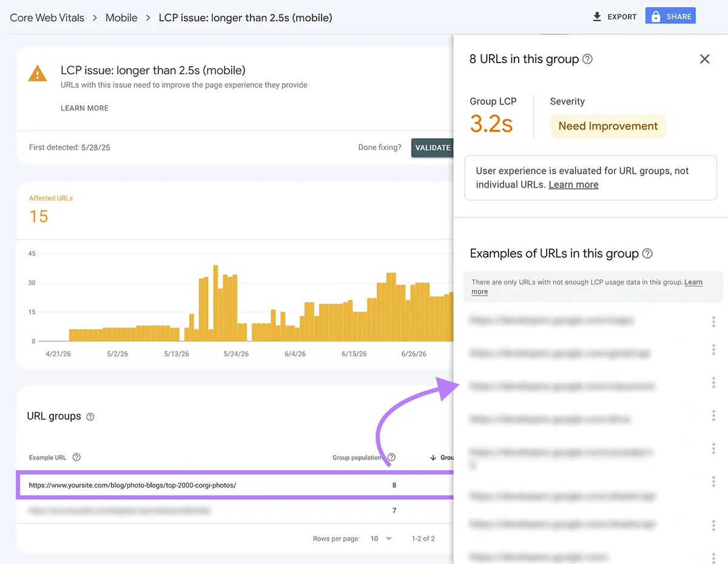Click the LEARN MORE link under LCP issue

pyautogui.click(x=84, y=108)
